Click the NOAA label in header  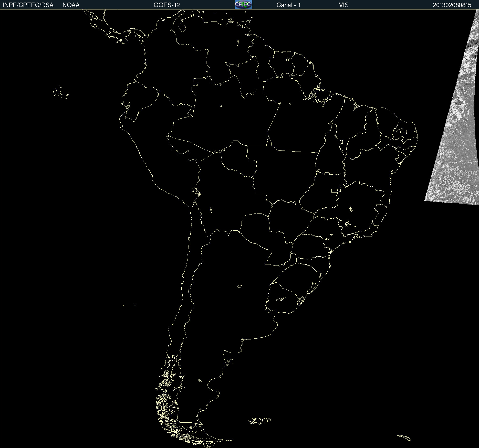pyautogui.click(x=71, y=5)
